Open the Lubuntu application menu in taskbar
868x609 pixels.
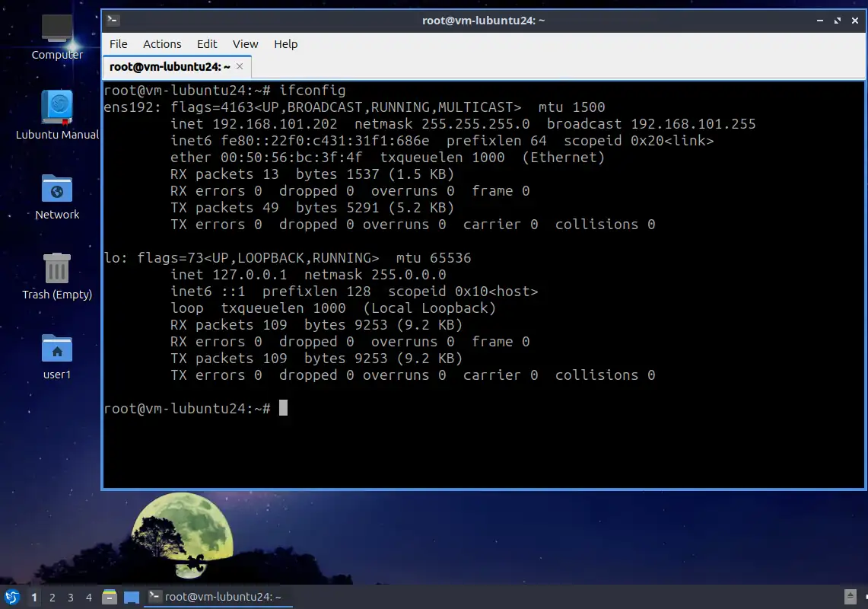click(11, 597)
